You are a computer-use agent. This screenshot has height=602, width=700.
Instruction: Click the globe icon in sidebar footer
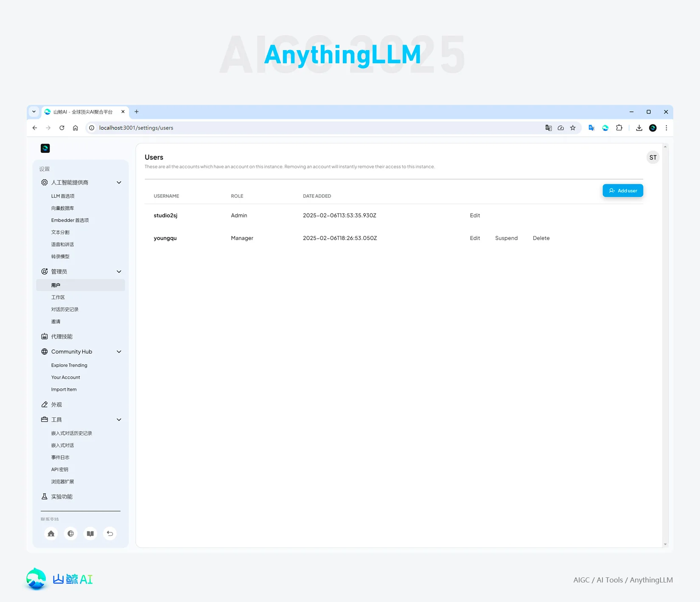71,534
